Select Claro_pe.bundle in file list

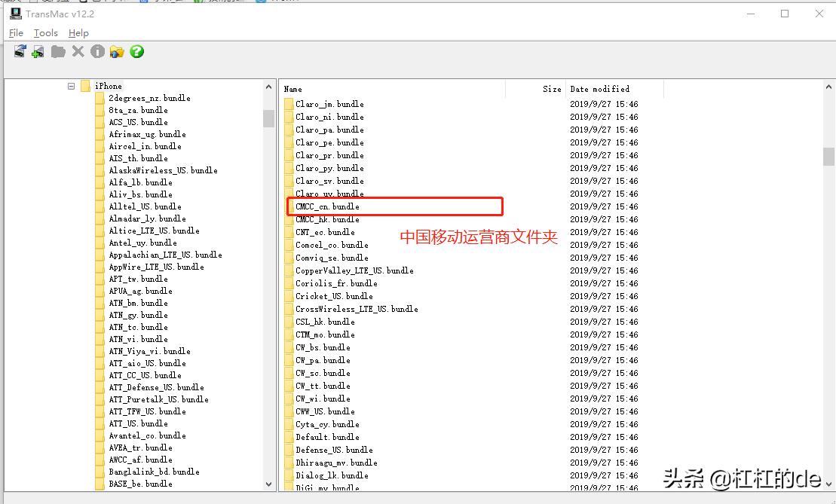pos(329,142)
